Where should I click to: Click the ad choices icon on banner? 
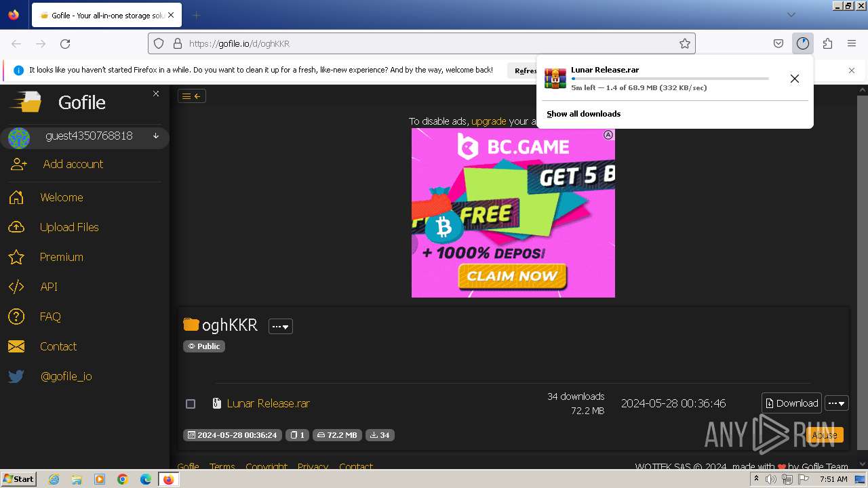pos(608,135)
